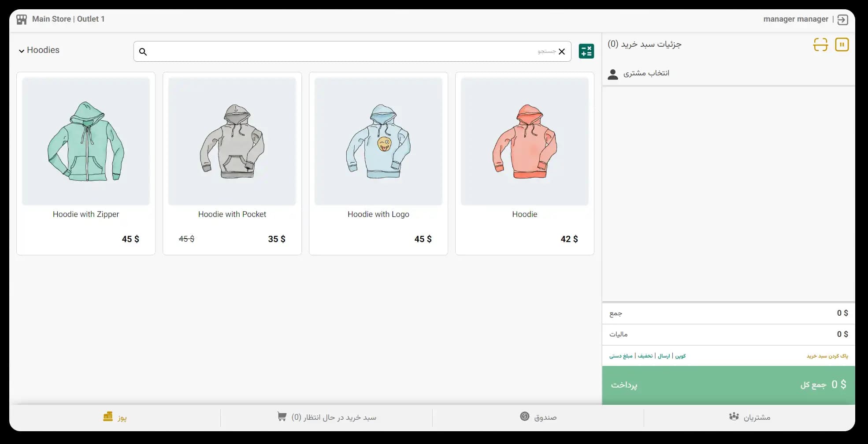The image size is (868, 444).
Task: Add Hoodie with Logo to cart
Action: coord(378,164)
